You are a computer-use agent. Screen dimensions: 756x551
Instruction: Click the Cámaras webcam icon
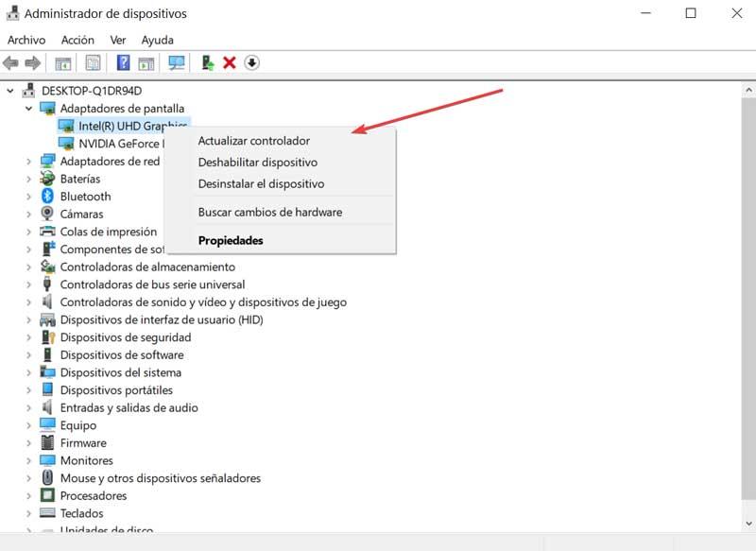[x=47, y=214]
